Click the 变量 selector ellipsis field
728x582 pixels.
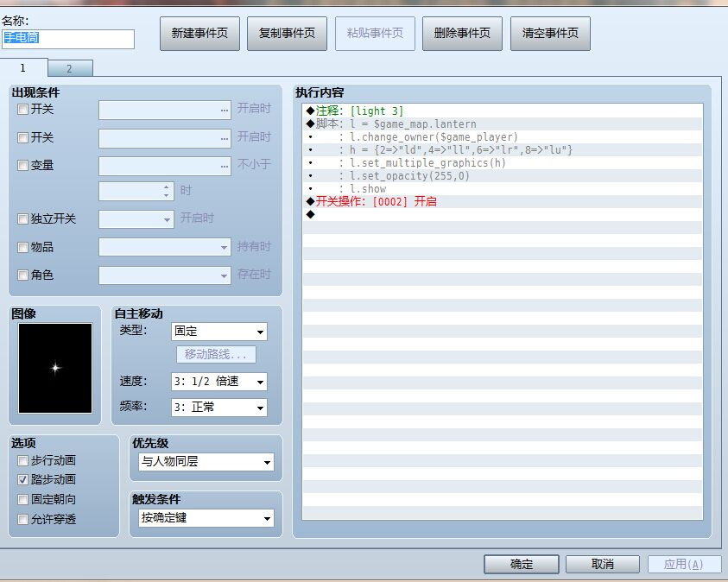click(x=165, y=166)
